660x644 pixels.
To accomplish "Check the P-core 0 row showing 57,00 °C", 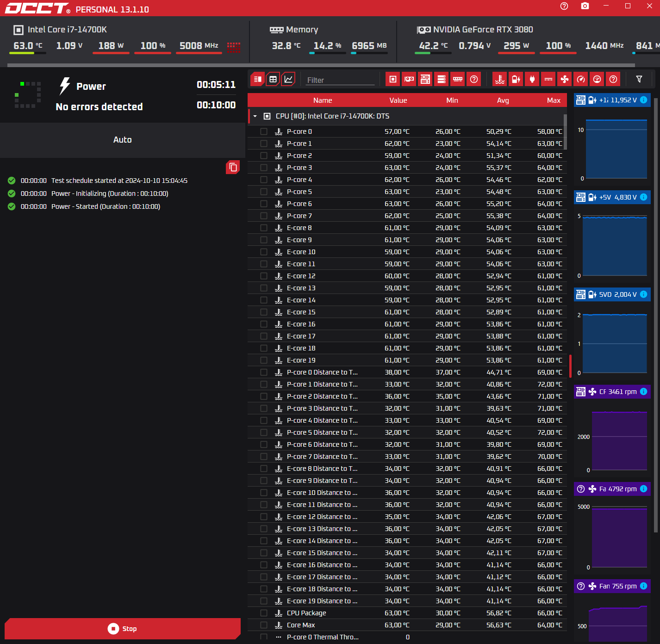I will pyautogui.click(x=264, y=131).
